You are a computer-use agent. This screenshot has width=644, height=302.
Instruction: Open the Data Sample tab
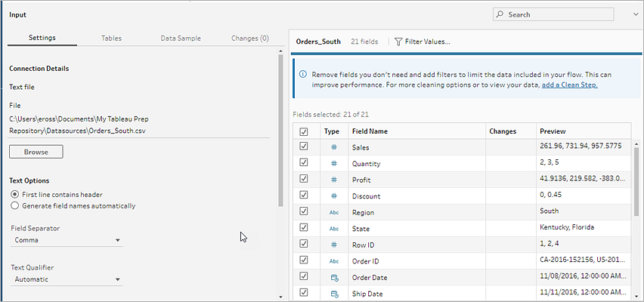(181, 39)
